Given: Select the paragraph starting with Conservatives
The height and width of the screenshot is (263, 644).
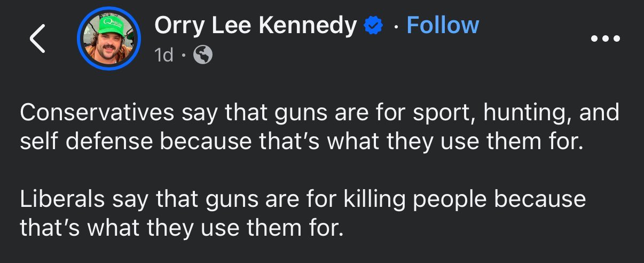Looking at the screenshot, I should [320, 128].
